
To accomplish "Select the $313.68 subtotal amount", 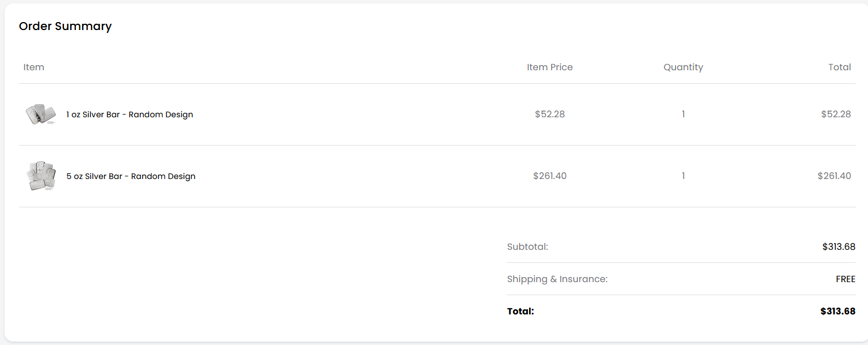I will (839, 247).
